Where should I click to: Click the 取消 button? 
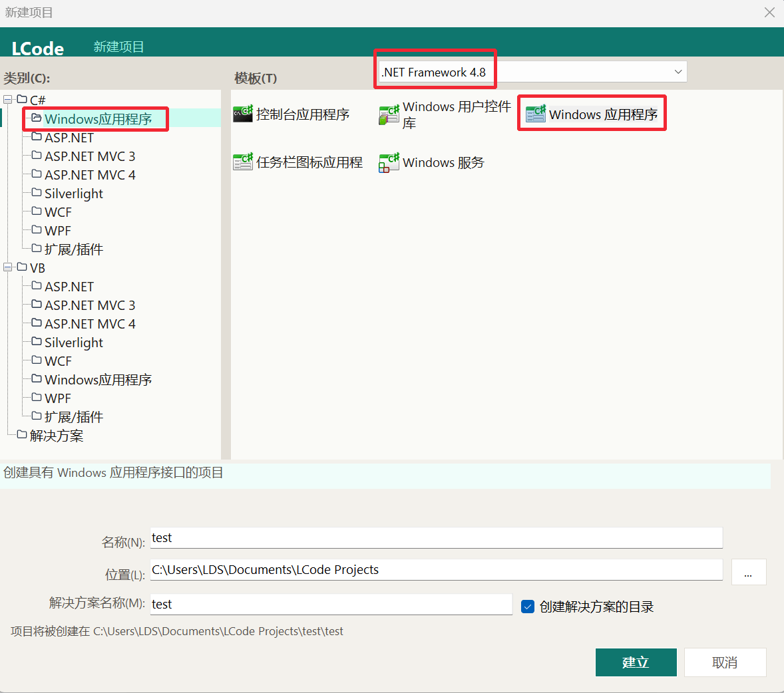[x=725, y=662]
